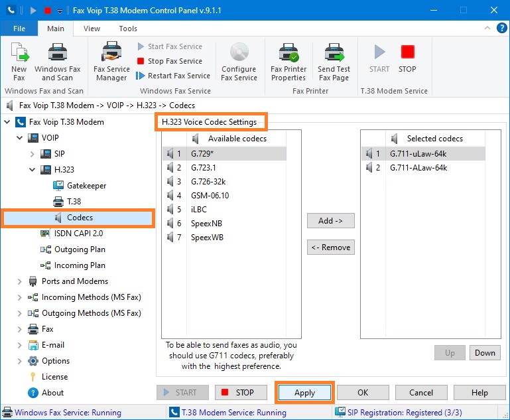Restart Fax Service from the ribbon
This screenshot has width=510, height=420.
coord(173,76)
